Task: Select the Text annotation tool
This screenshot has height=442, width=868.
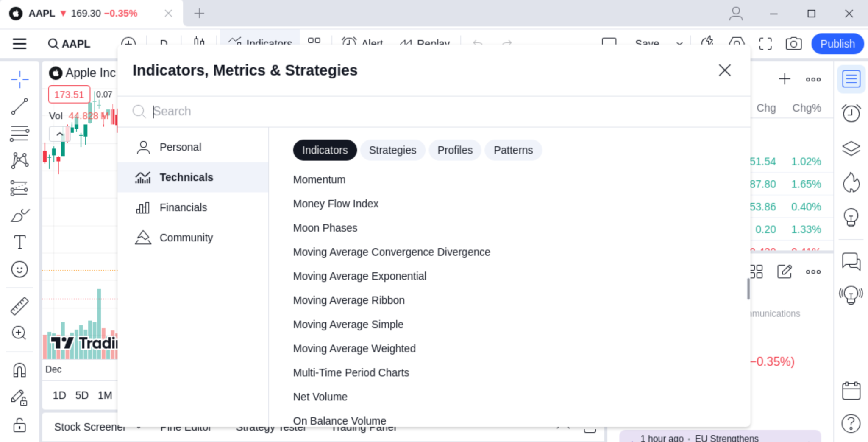Action: point(19,242)
